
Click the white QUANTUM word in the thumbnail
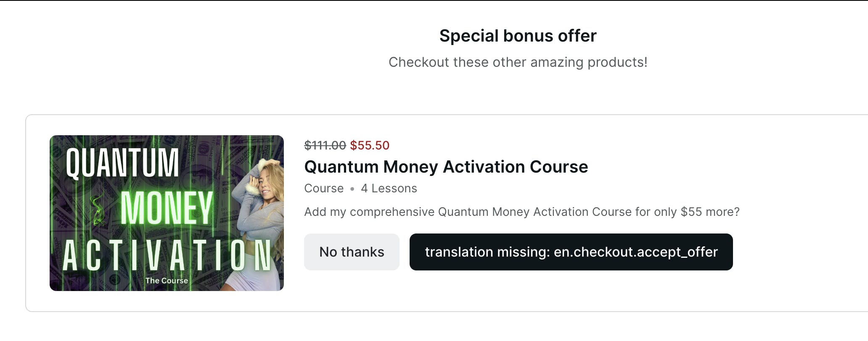click(x=122, y=163)
